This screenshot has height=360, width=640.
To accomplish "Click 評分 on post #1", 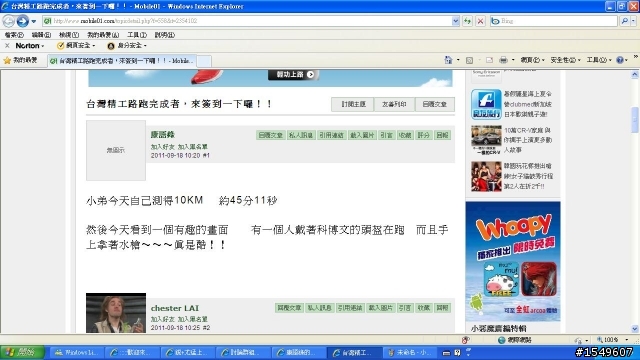I will coord(423,135).
